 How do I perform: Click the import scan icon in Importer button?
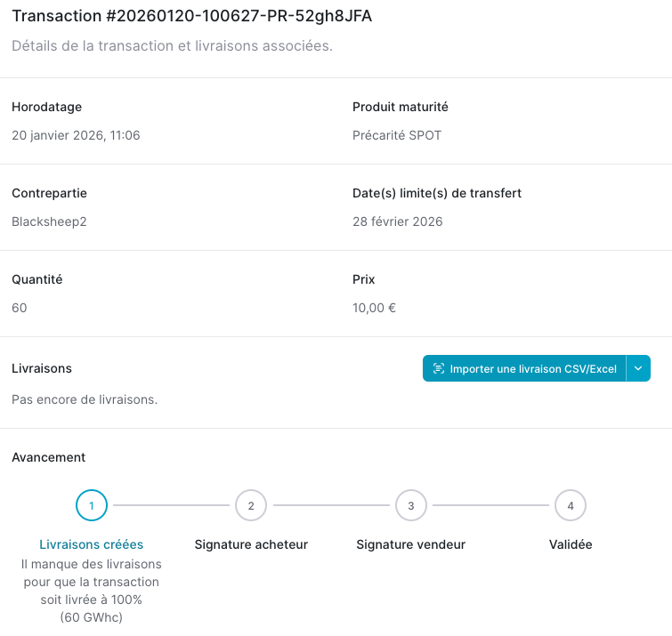439,368
